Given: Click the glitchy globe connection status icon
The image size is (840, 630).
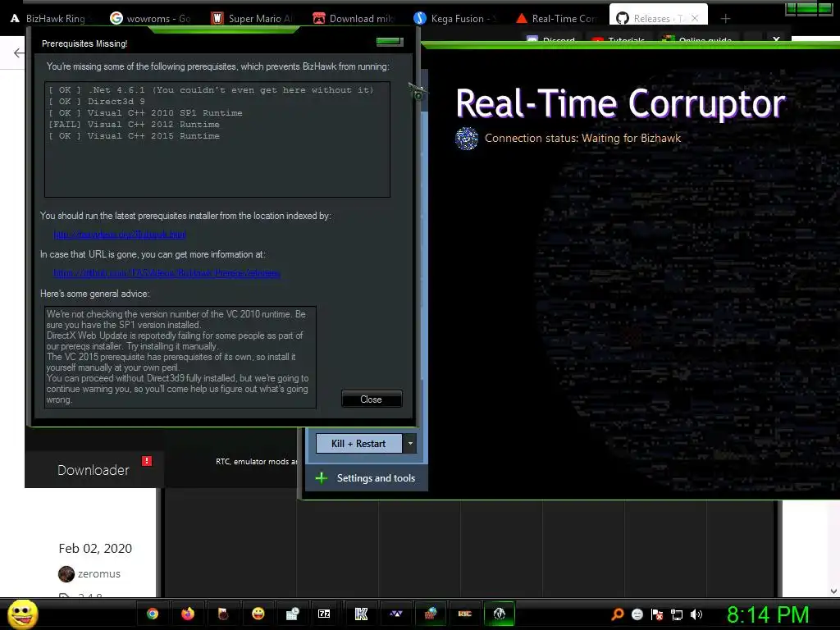Looking at the screenshot, I should point(467,139).
